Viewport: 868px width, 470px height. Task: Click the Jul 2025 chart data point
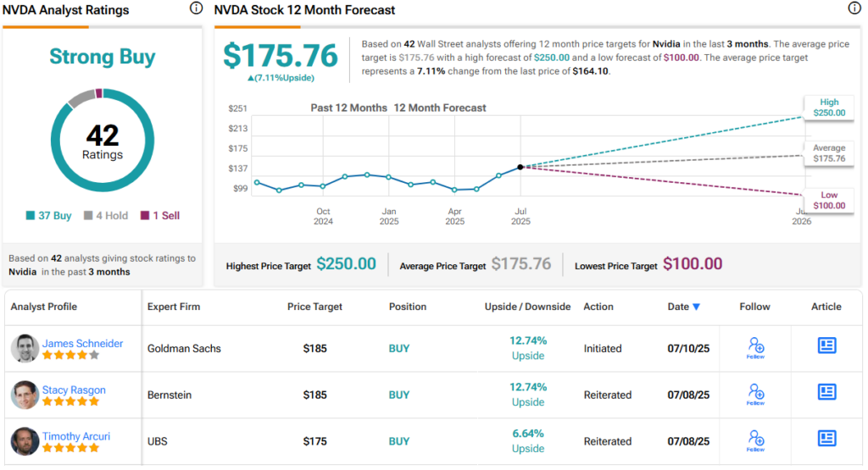(520, 167)
